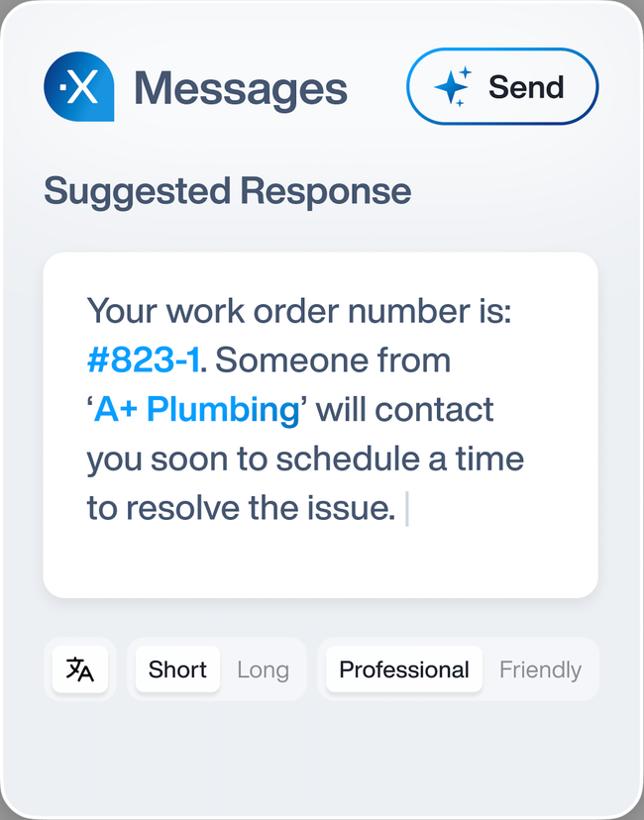
Task: Click the 'A+ Plumbing' vendor link
Action: [197, 410]
